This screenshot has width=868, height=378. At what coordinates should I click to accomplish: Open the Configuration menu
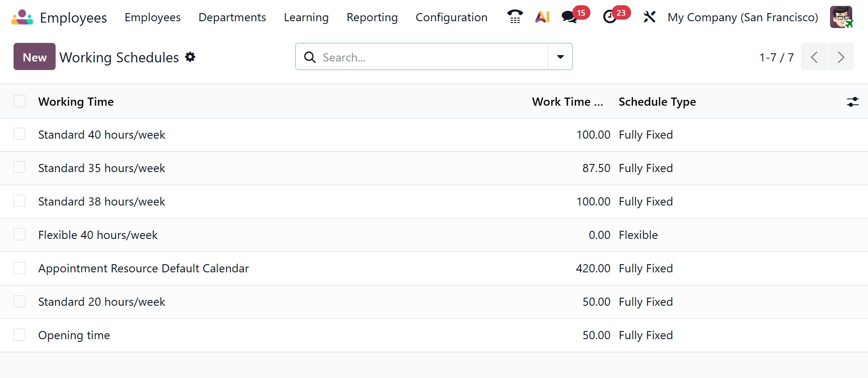tap(451, 17)
